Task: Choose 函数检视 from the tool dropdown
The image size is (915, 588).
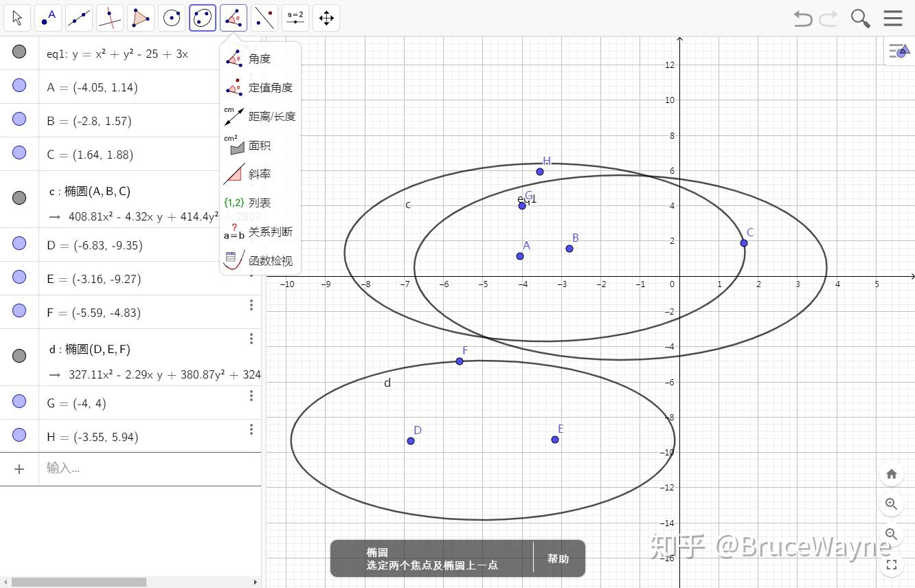Action: point(260,261)
